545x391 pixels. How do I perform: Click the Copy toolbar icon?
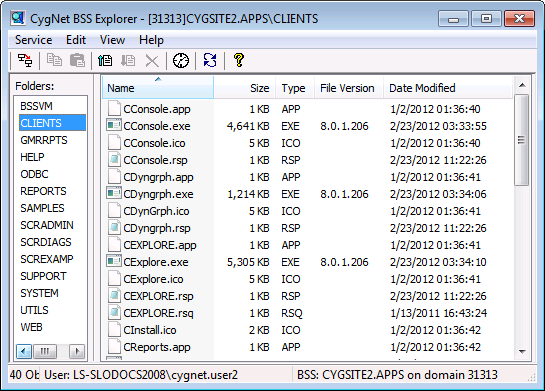click(55, 60)
